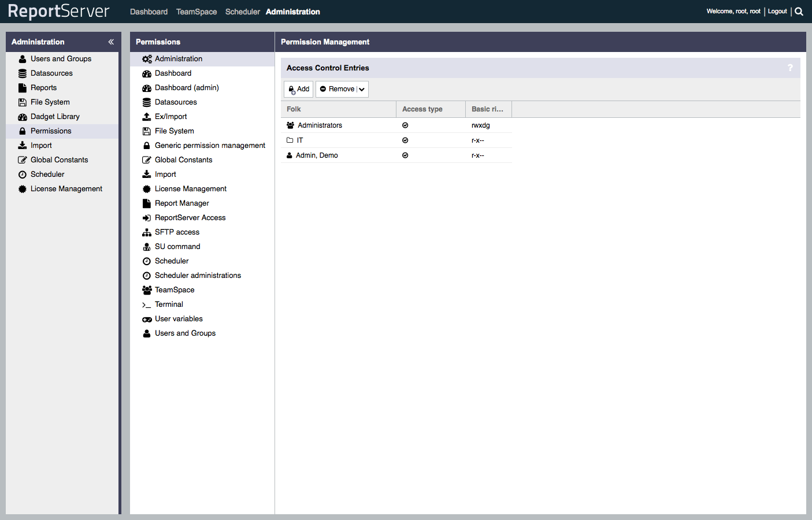The height and width of the screenshot is (520, 812).
Task: Click the Add access control entry button
Action: pyautogui.click(x=299, y=89)
